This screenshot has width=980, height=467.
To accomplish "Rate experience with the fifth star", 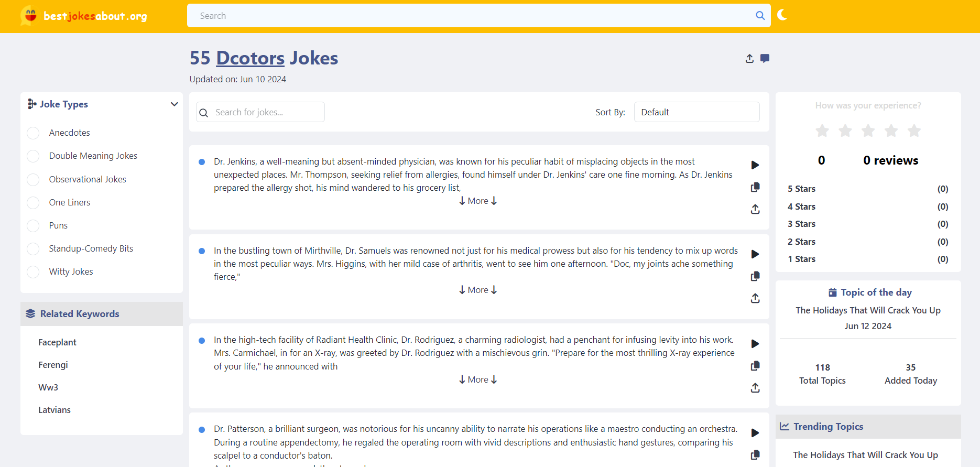I will coord(914,131).
